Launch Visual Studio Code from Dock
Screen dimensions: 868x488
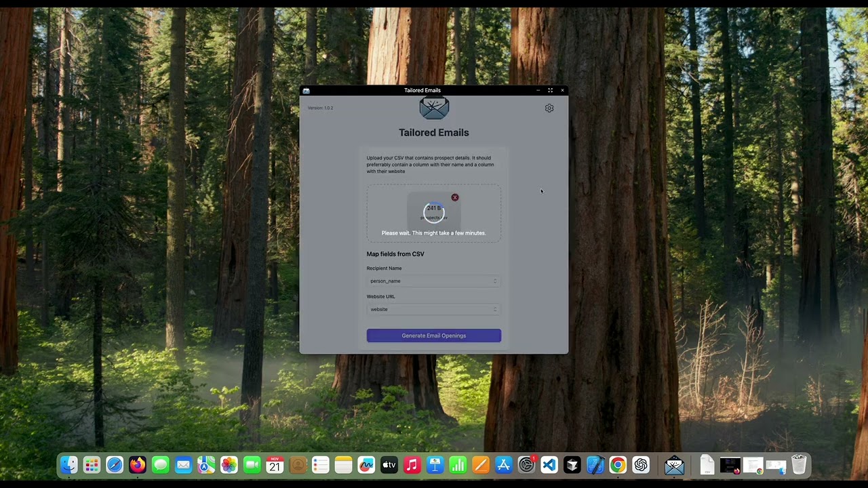point(549,465)
